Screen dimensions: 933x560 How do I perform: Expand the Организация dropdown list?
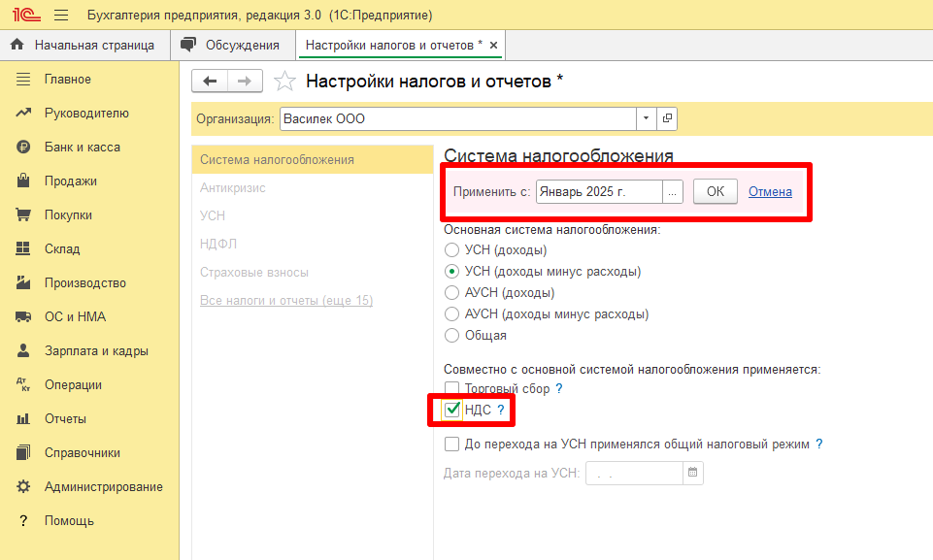(x=647, y=118)
